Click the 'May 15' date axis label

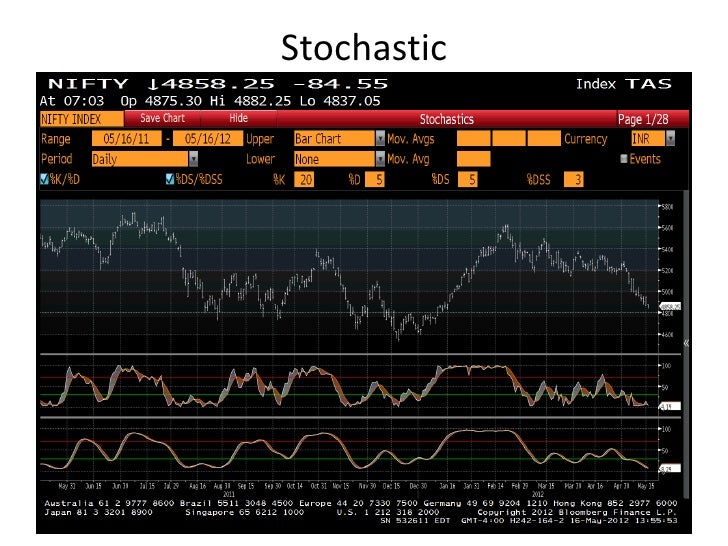646,486
